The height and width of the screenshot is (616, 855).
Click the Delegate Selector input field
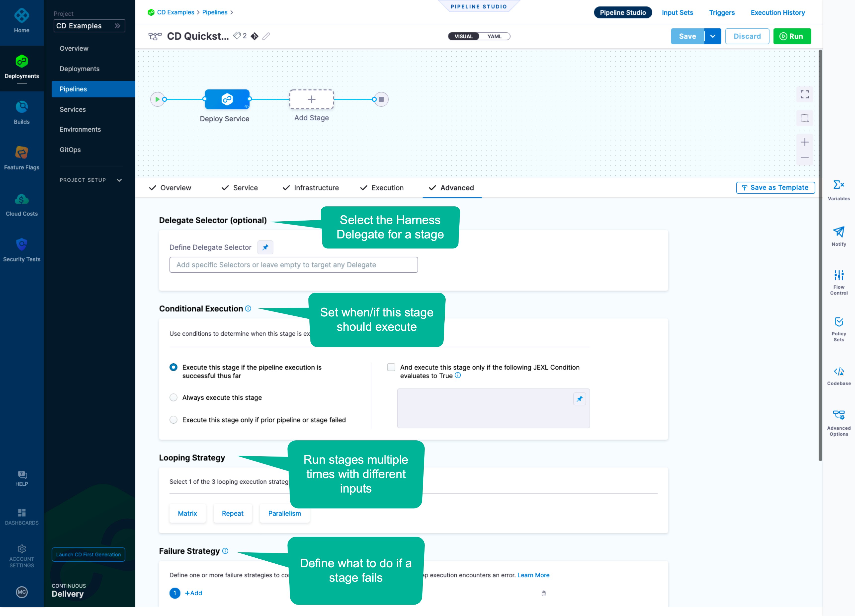tap(293, 265)
